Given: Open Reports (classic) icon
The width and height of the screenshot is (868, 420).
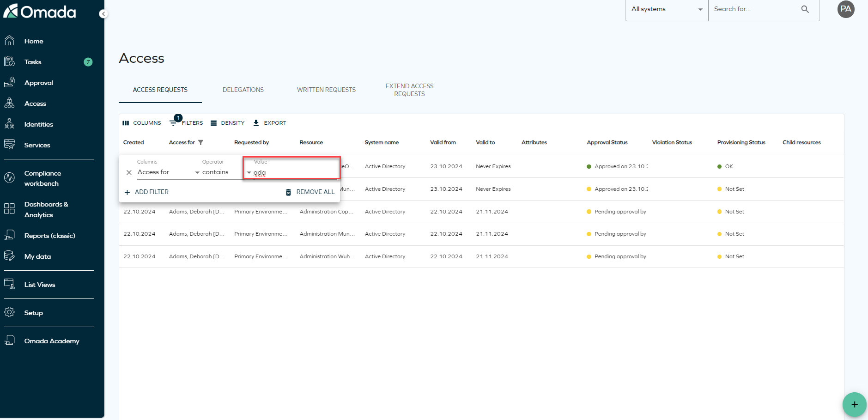Looking at the screenshot, I should coord(9,235).
